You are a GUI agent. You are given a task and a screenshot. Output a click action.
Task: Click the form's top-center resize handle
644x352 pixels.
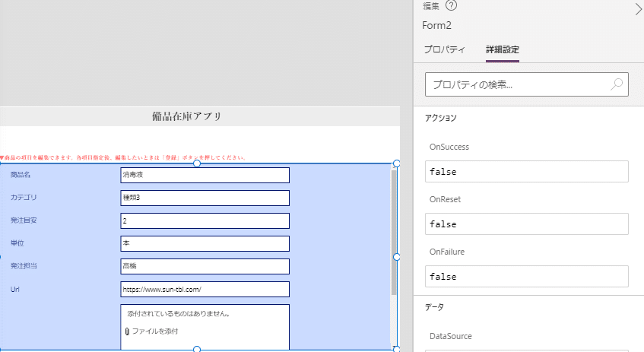[197, 163]
